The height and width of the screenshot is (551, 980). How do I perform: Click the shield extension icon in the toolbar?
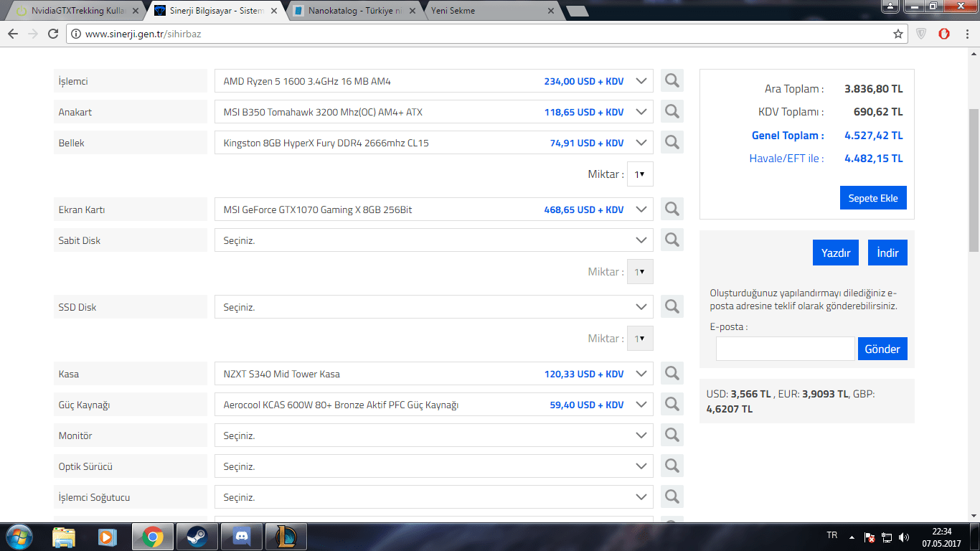click(922, 34)
